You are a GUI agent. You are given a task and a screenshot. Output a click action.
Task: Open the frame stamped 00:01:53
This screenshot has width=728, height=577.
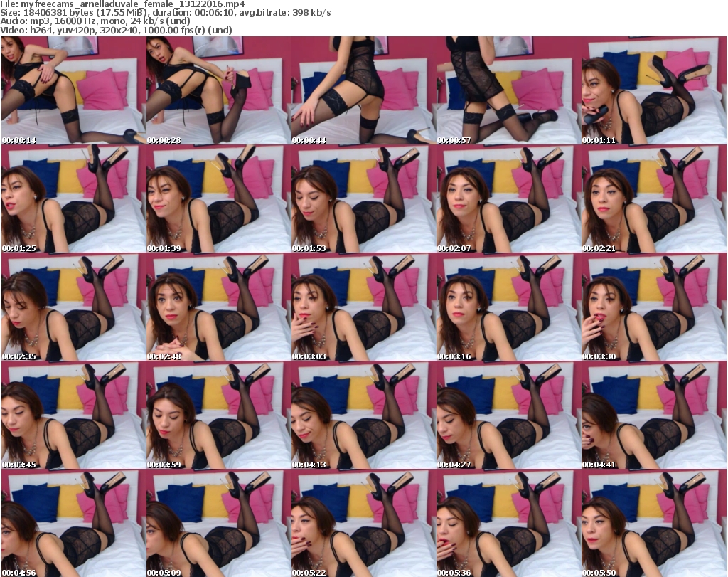click(363, 199)
